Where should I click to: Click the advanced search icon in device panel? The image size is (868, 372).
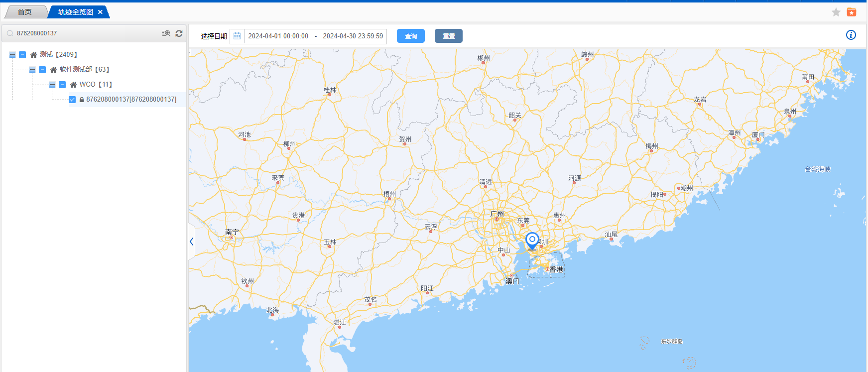pos(166,33)
